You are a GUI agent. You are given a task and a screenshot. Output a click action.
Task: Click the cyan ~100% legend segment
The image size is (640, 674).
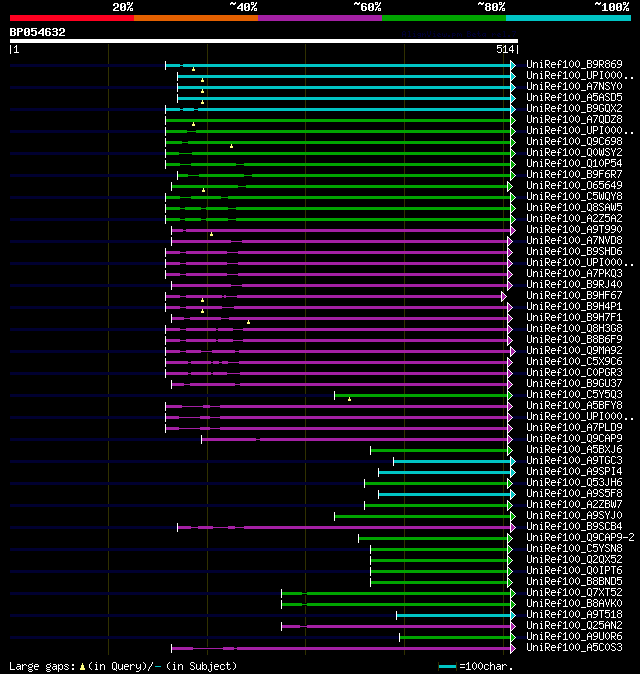[568, 18]
